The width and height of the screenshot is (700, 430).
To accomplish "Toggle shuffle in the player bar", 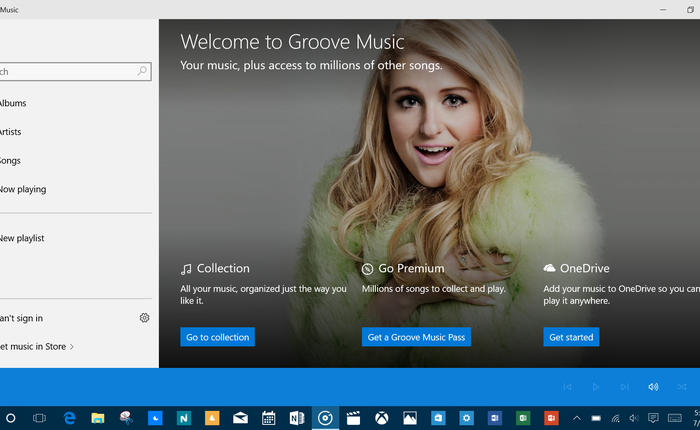I will coord(682,387).
